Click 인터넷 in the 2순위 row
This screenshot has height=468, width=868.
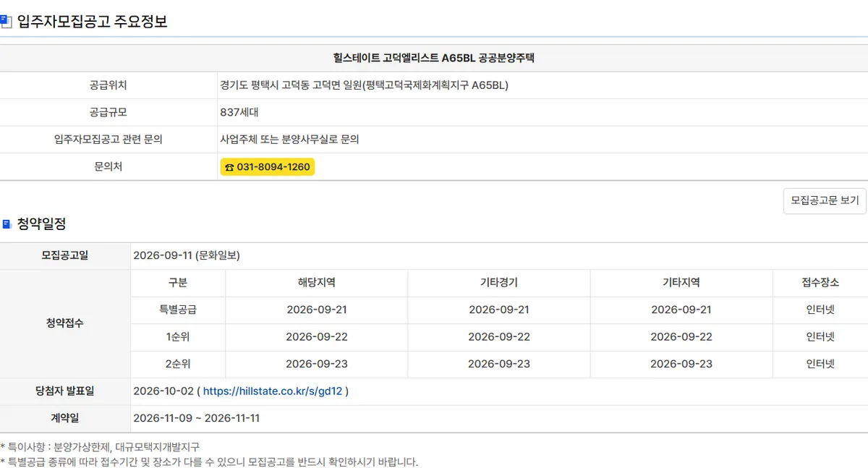(820, 364)
